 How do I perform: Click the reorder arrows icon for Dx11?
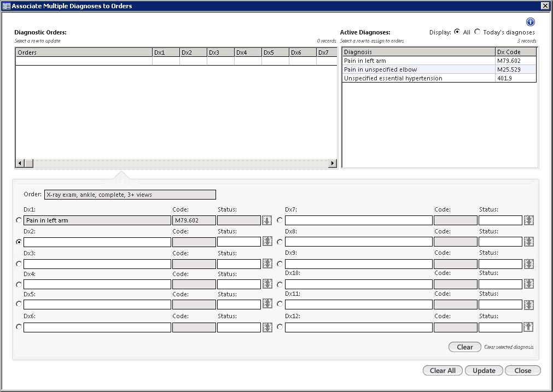click(x=529, y=305)
